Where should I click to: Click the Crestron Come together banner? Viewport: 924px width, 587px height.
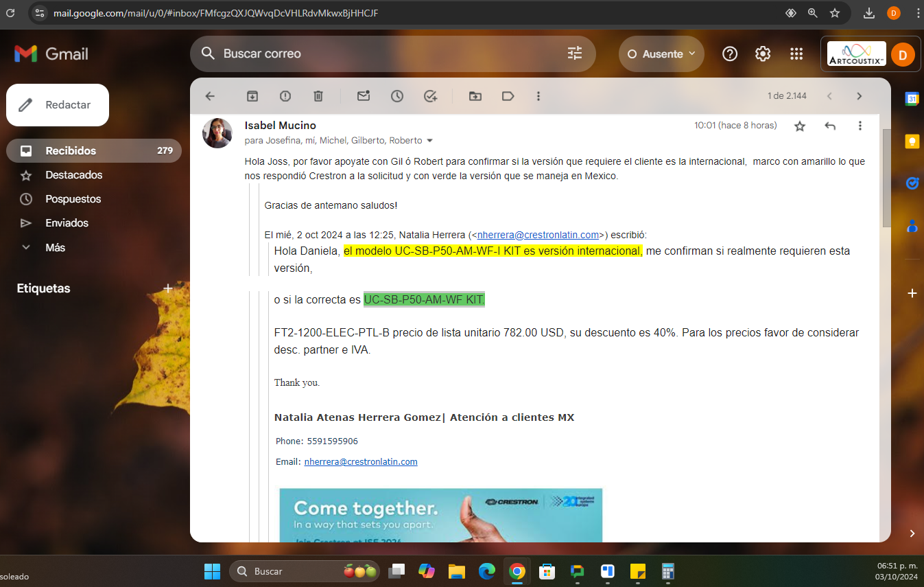(441, 515)
